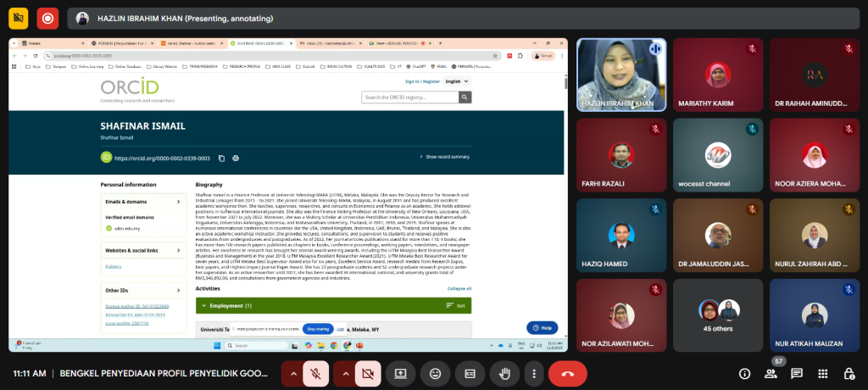Open the chat panel icon
The height and width of the screenshot is (390, 868).
click(797, 373)
